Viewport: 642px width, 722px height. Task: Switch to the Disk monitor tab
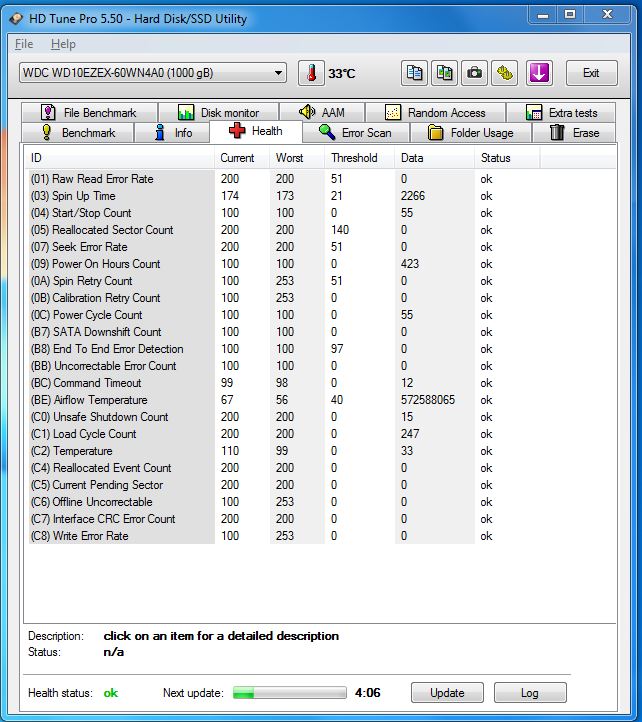point(218,113)
